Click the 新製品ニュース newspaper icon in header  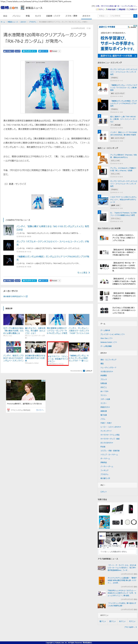[22, 8]
